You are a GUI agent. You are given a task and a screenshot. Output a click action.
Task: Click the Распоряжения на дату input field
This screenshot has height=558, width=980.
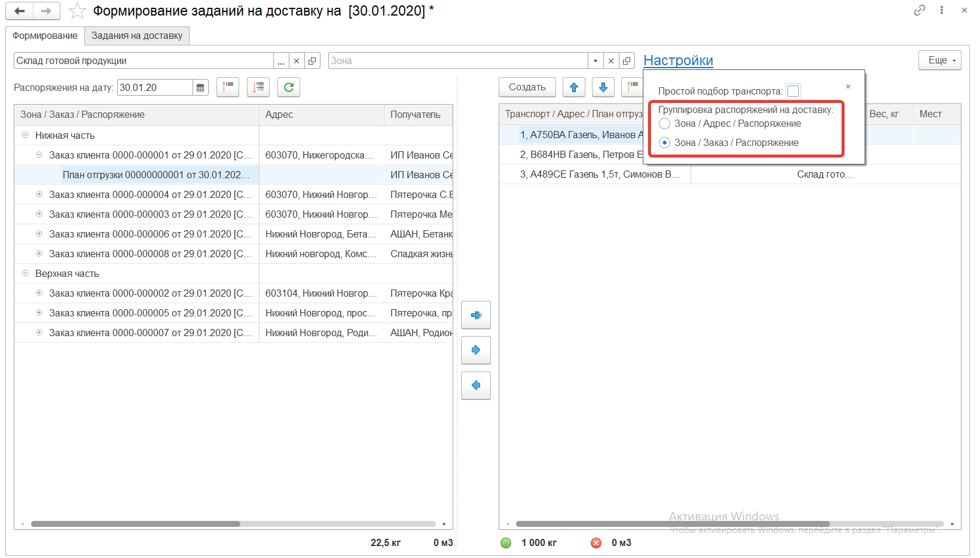(x=155, y=88)
